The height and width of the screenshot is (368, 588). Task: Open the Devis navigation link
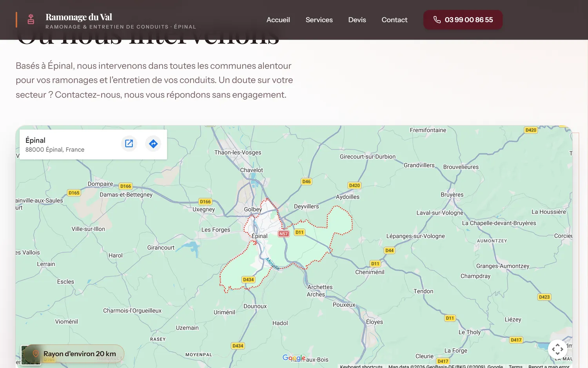tap(357, 20)
